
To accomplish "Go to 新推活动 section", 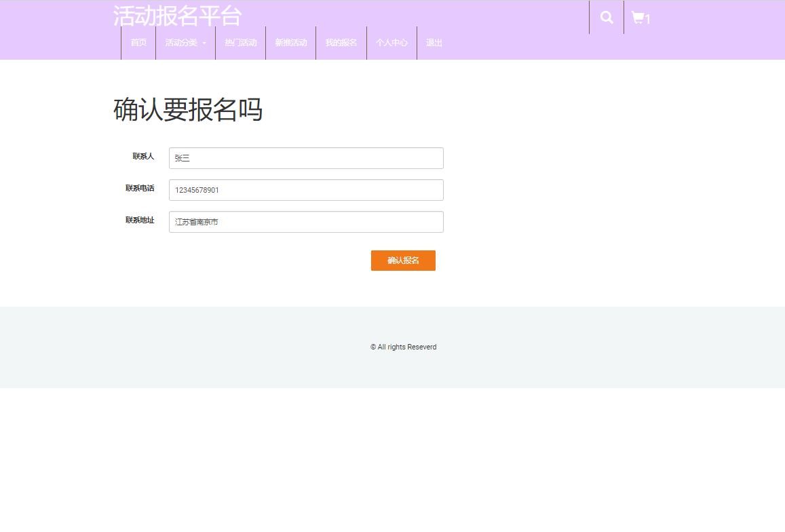I will 290,43.
